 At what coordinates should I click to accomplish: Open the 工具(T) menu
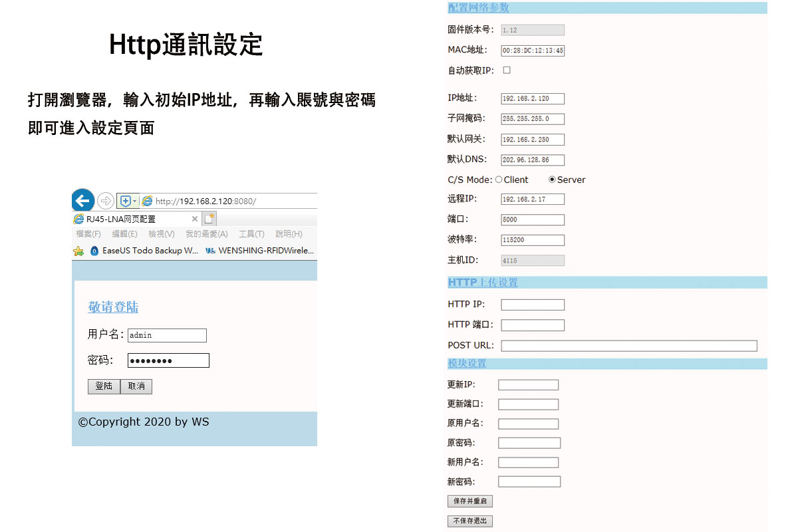[251, 234]
